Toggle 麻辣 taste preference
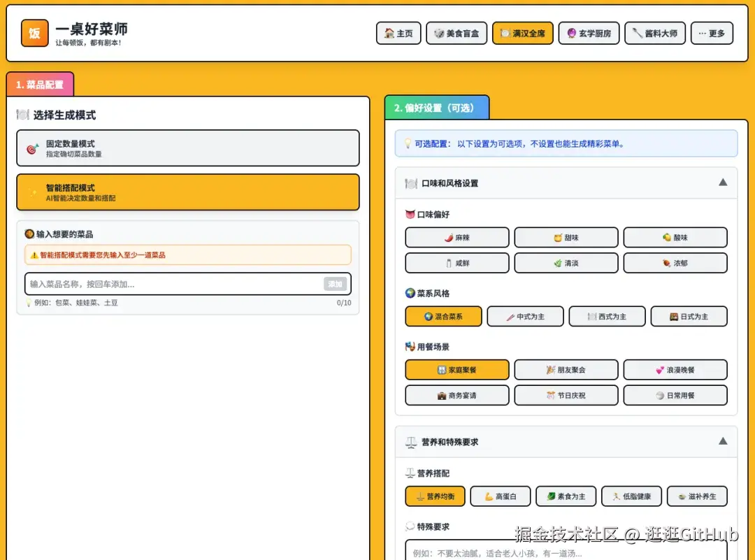755x560 pixels. 457,238
